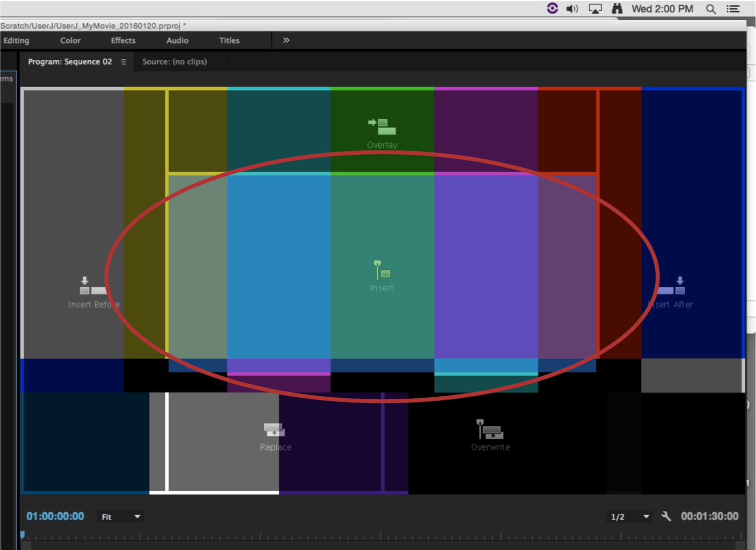Open the Program Sequence 02 panel menu
756x550 pixels.
pos(124,62)
